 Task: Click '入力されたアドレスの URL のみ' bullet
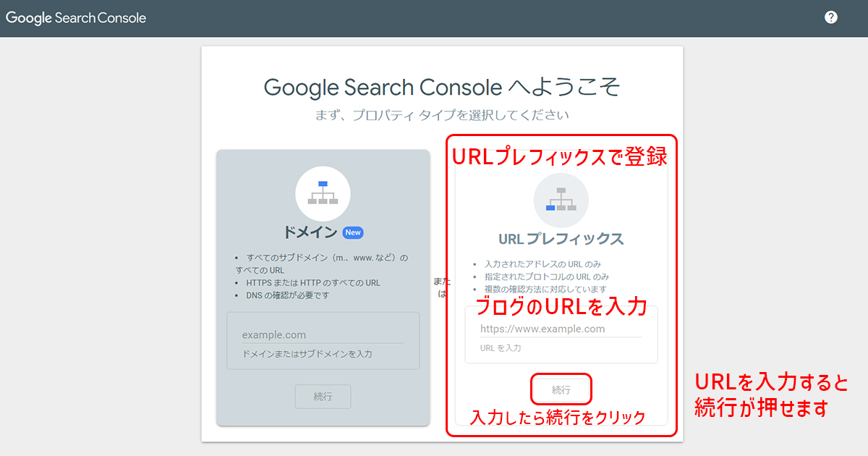543,263
